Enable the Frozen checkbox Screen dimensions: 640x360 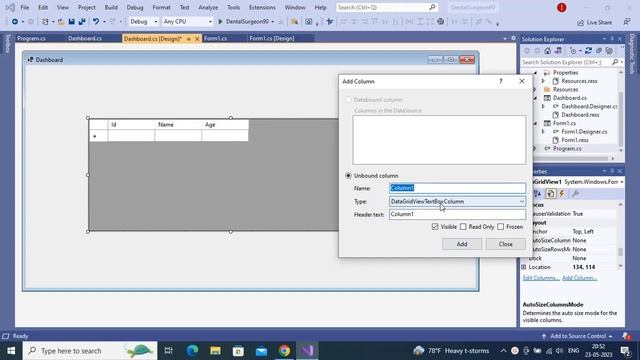click(501, 227)
